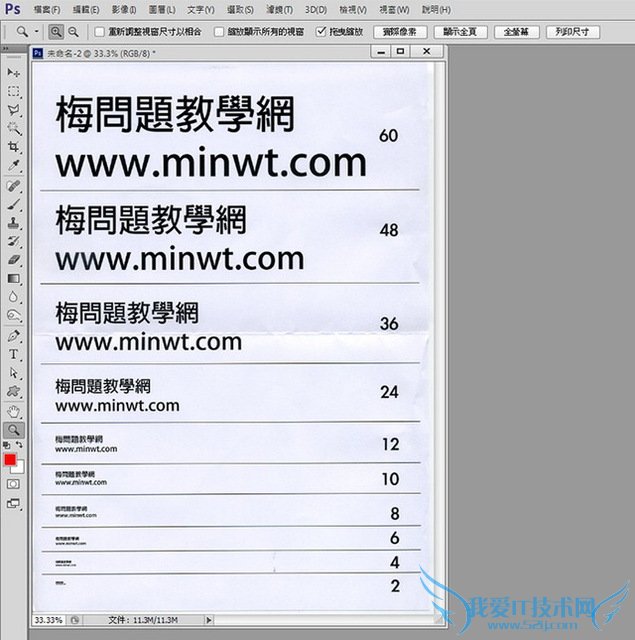Image resolution: width=635 pixels, height=640 pixels.
Task: Close the document window
Action: [x=426, y=51]
